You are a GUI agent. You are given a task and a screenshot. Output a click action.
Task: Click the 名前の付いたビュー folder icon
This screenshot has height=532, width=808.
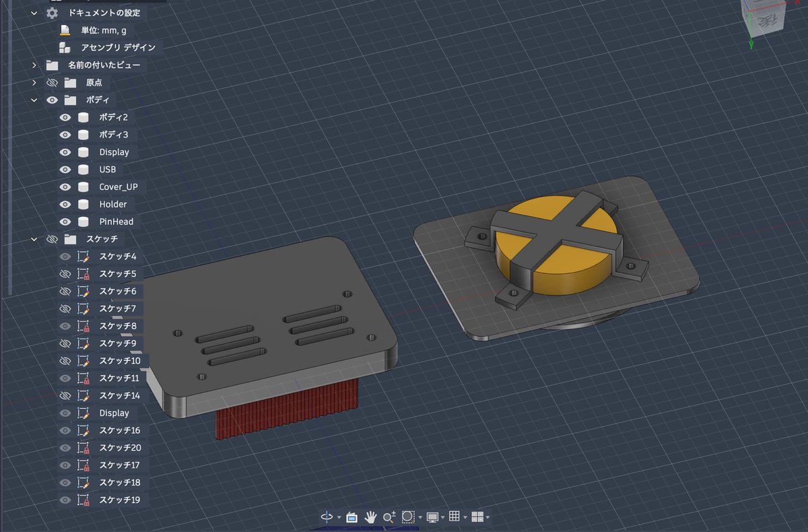(x=52, y=65)
